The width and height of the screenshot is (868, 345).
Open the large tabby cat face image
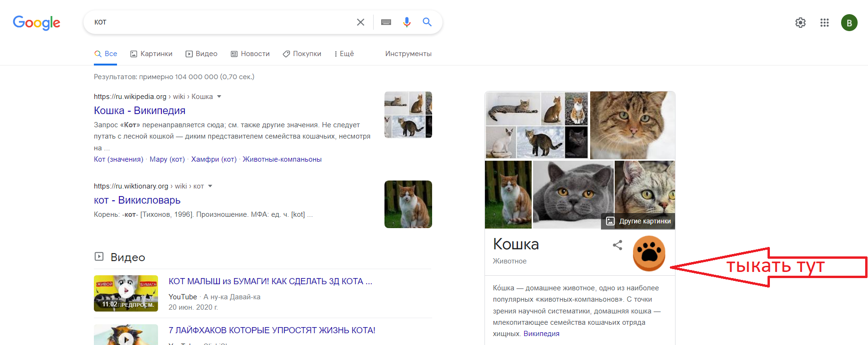tap(633, 125)
